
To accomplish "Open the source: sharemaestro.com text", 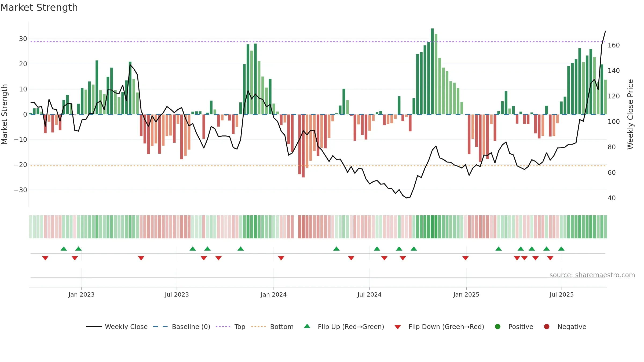I will (x=592, y=275).
